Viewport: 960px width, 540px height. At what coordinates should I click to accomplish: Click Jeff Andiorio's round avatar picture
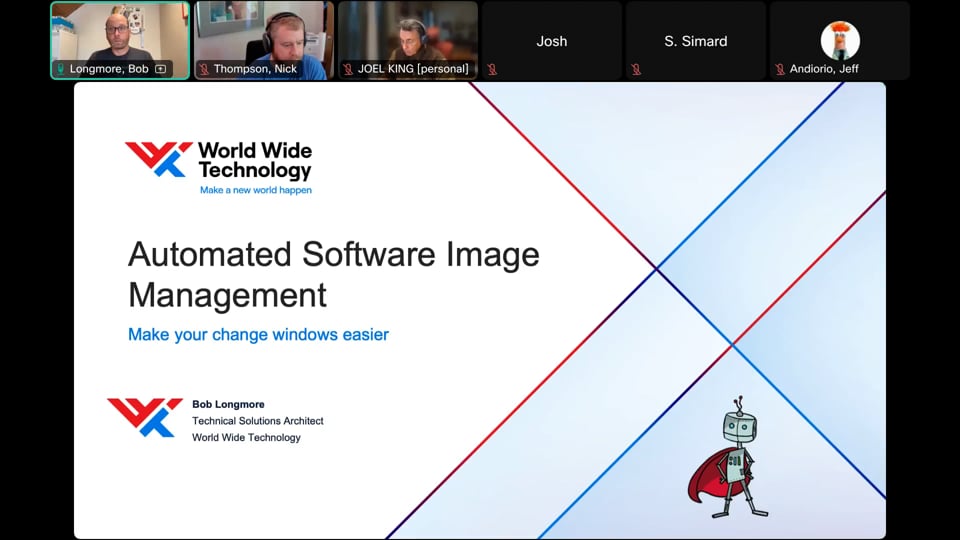840,40
